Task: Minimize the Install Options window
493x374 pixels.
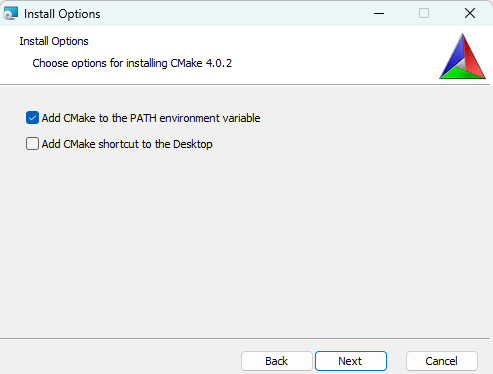Action: point(379,13)
